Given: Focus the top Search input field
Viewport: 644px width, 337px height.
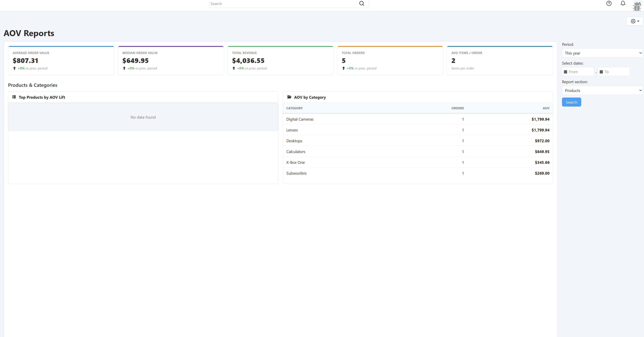Looking at the screenshot, I should click(282, 4).
